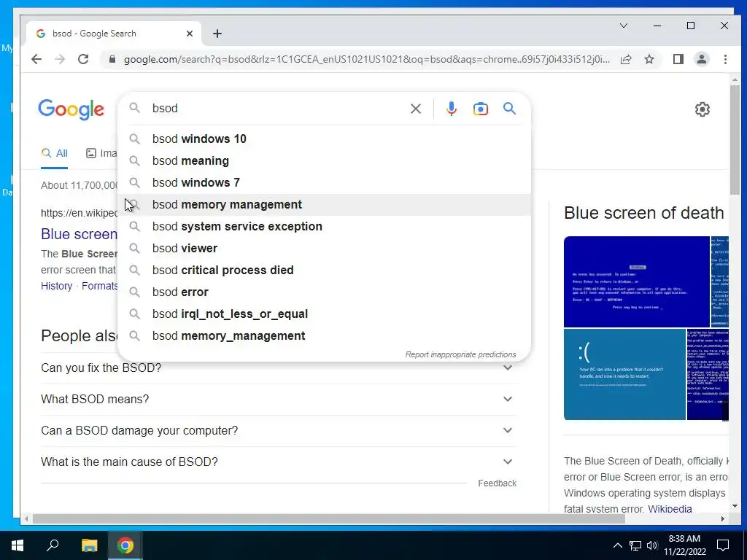Click the network tray icon
Image resolution: width=747 pixels, height=560 pixels.
pos(635,545)
